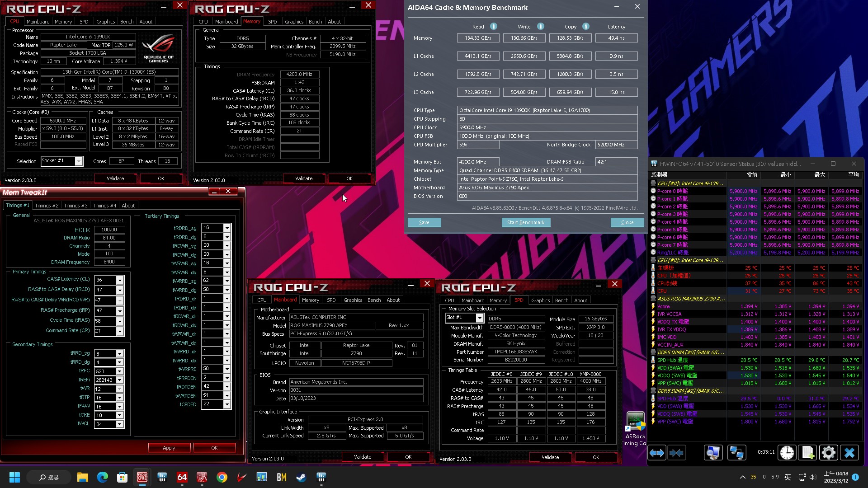Open CAS# Latency (CL) dropdown in MemTweakIt
Screen dimensions: 868x488
click(120, 280)
